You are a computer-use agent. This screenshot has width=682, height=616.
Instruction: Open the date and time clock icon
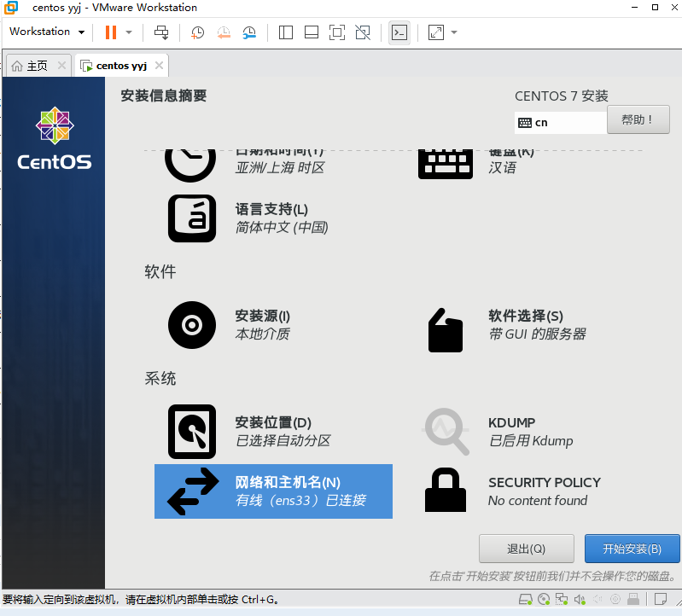point(190,165)
